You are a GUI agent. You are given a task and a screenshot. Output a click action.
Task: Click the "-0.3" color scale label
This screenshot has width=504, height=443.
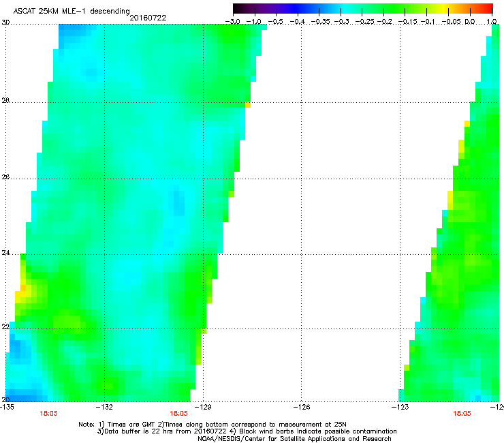[x=341, y=22]
